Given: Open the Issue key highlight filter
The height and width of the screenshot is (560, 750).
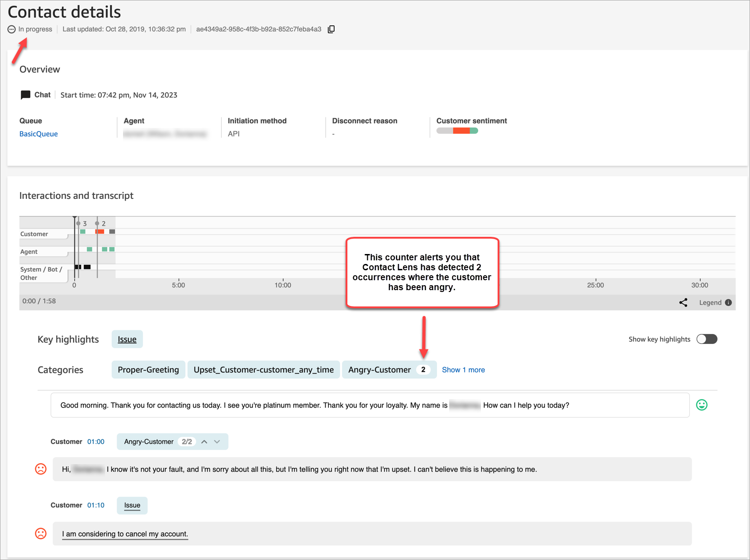Looking at the screenshot, I should 127,339.
